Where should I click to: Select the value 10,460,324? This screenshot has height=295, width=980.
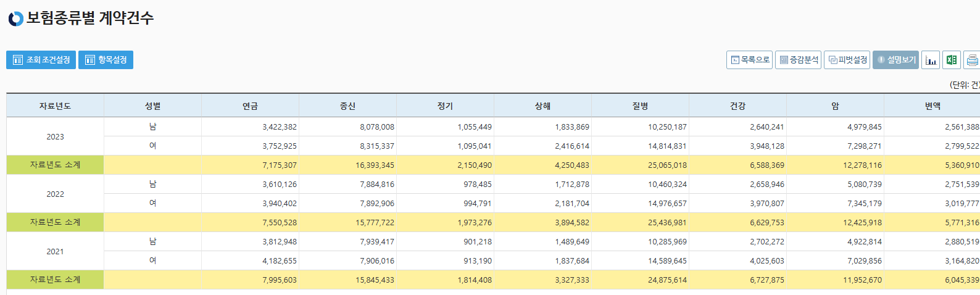pos(667,185)
